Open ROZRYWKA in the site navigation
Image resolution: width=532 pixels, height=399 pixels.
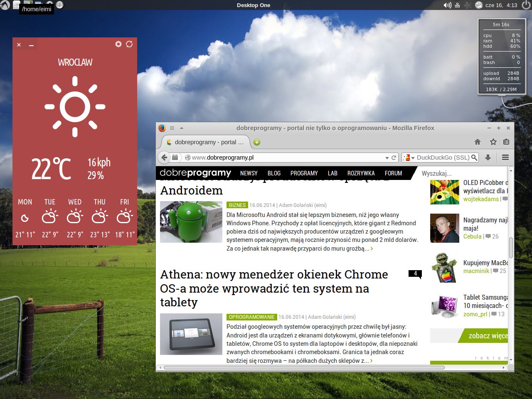point(361,173)
